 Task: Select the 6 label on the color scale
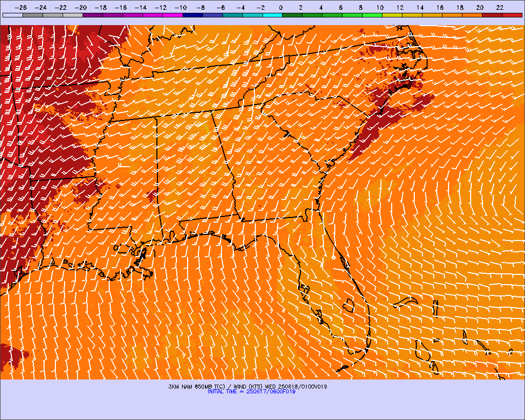340,7
